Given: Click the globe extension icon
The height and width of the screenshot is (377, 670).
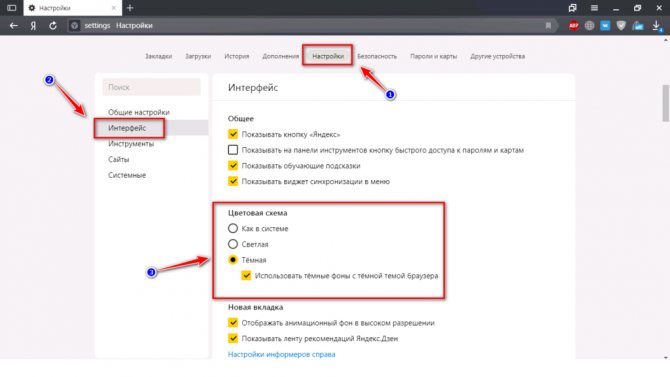Looking at the screenshot, I should click(x=589, y=26).
